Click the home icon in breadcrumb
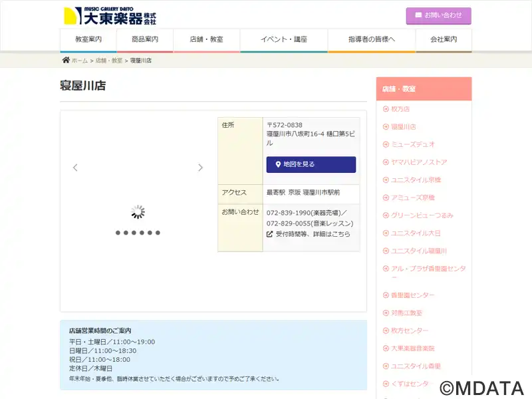The width and height of the screenshot is (532, 399). coord(66,61)
